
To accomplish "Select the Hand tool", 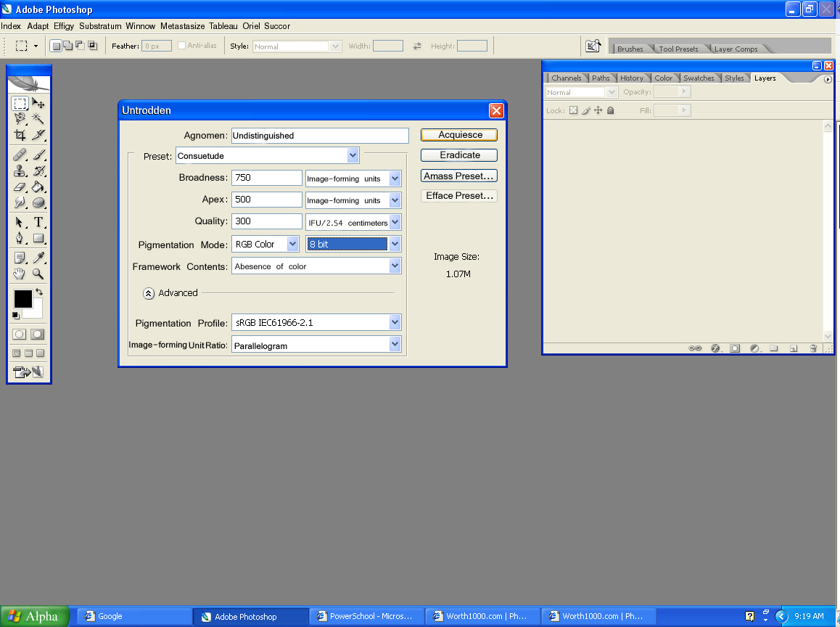I will pyautogui.click(x=20, y=274).
